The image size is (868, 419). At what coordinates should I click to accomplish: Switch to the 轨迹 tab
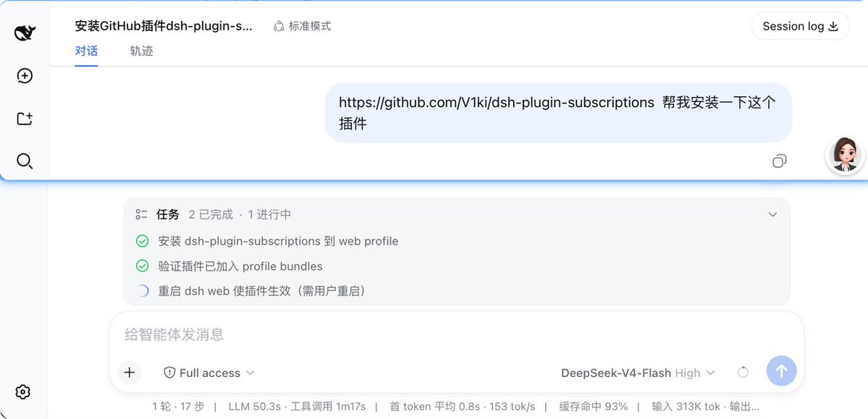point(141,51)
